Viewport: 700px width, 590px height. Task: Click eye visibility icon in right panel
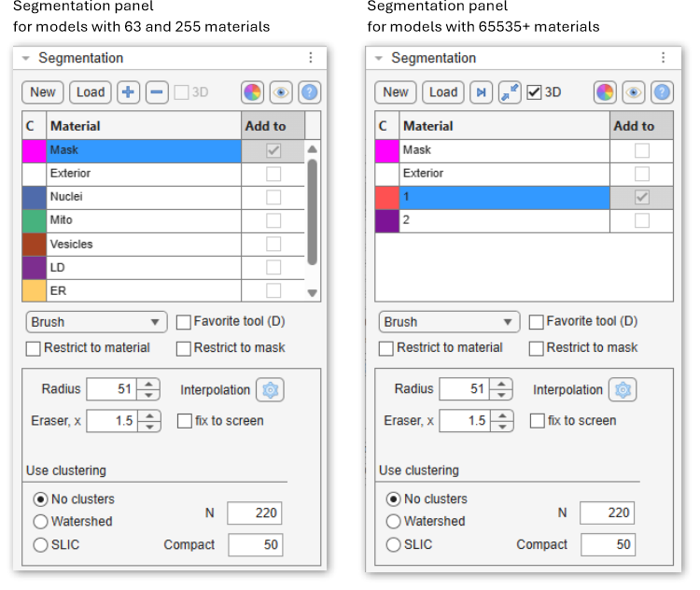(634, 92)
